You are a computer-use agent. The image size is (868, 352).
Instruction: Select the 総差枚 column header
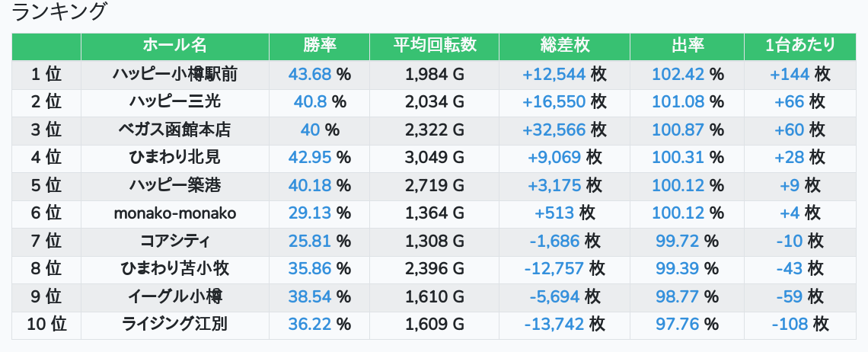565,46
